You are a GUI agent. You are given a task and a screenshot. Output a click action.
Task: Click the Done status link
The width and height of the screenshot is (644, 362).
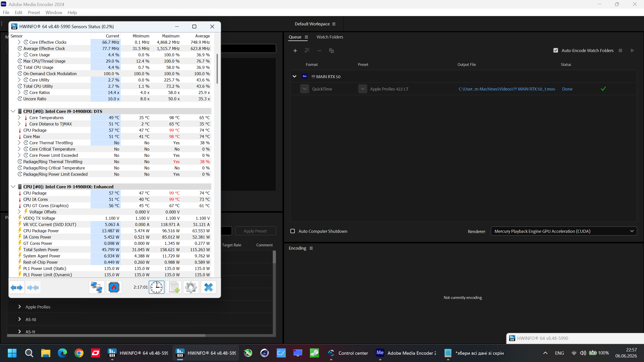567,89
